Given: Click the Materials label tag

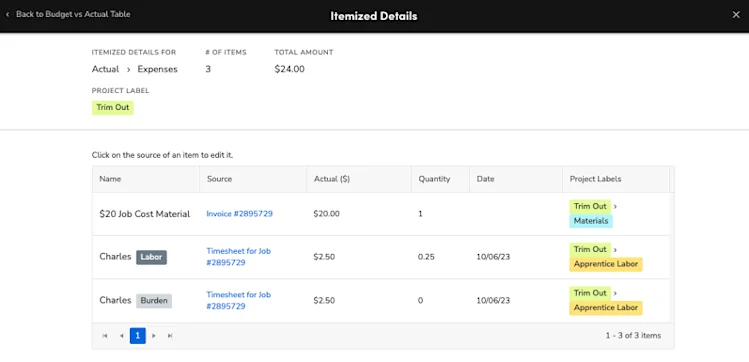Looking at the screenshot, I should point(591,221).
